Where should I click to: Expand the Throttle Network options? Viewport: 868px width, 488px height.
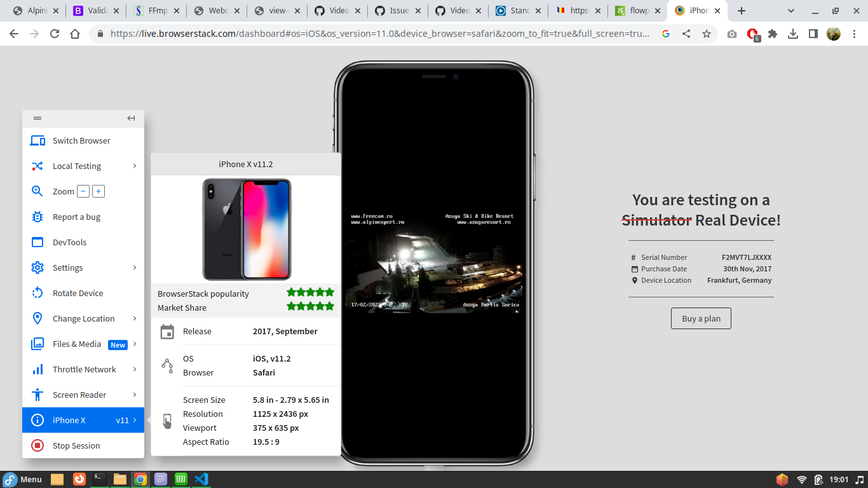(84, 369)
